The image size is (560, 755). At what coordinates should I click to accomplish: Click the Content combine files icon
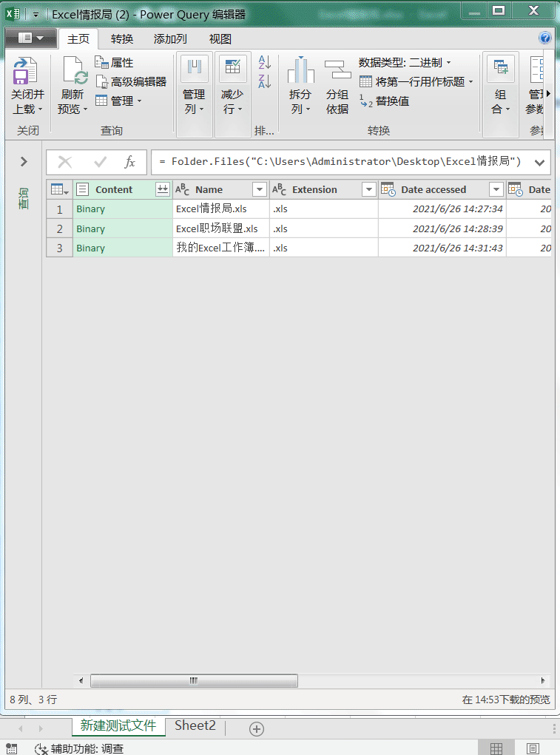click(163, 189)
